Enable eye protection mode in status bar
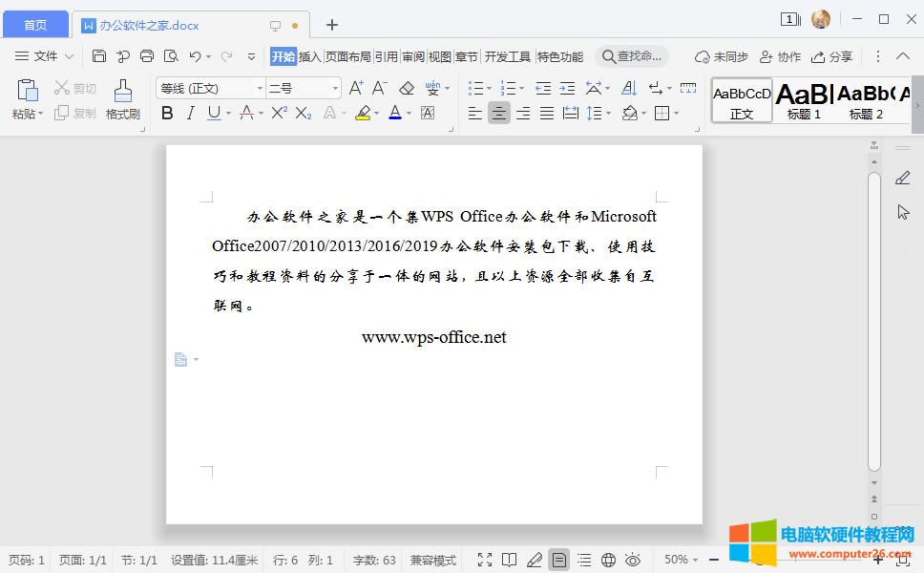This screenshot has width=924, height=573. tap(633, 560)
